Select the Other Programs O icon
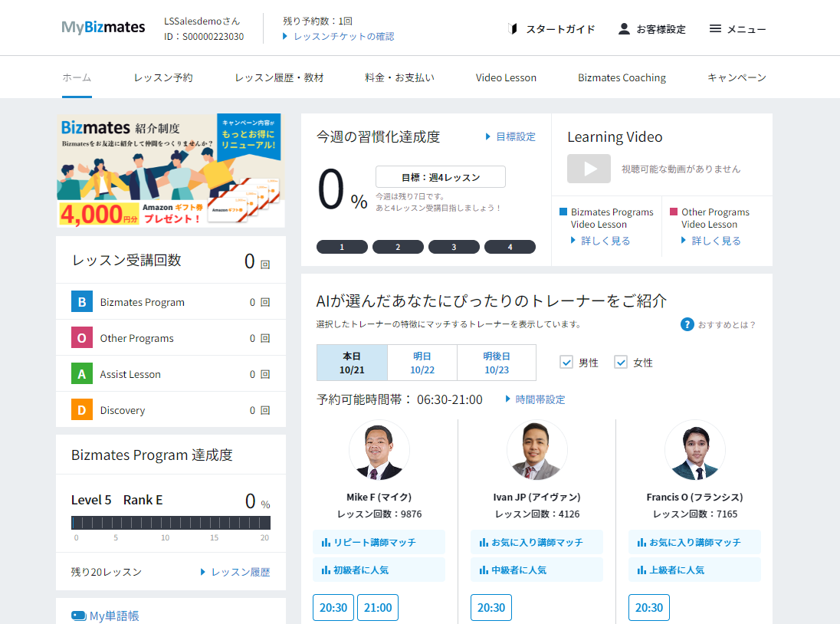This screenshot has height=624, width=840. 82,337
